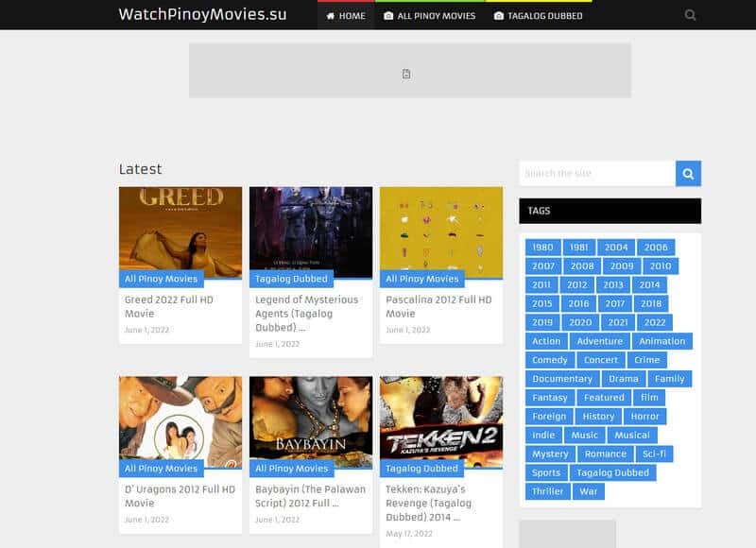Viewport: 756px width, 548px height.
Task: Click All Pinoy Movies label on D' Uragons card
Action: (x=161, y=469)
